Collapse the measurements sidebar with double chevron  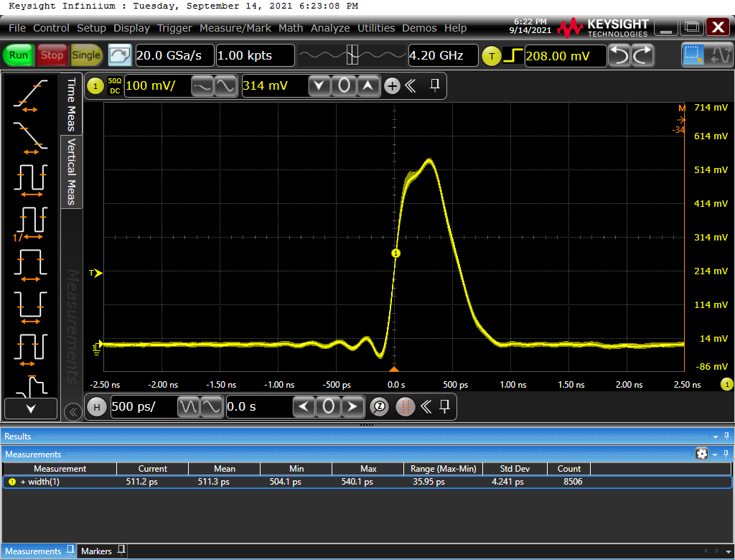click(72, 412)
